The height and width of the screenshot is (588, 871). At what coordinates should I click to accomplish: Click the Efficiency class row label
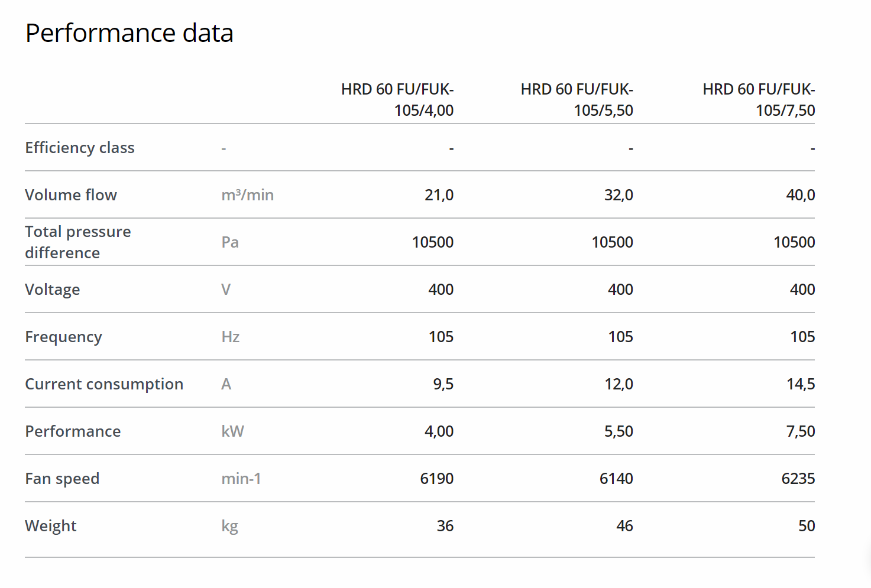pyautogui.click(x=80, y=148)
